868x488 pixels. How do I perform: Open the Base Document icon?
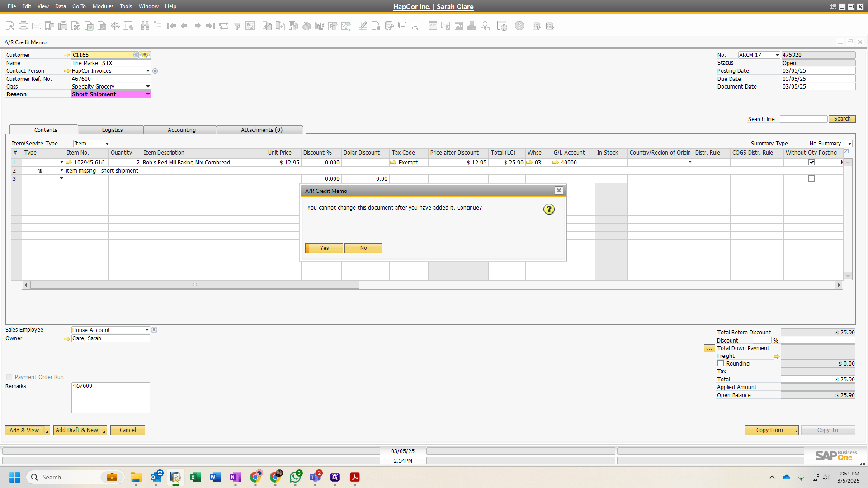pos(267,26)
